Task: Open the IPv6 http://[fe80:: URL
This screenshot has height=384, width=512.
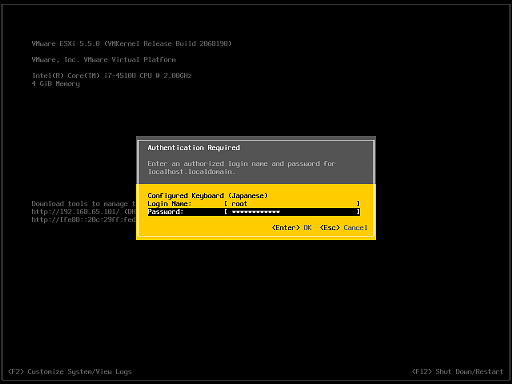Action: click(84, 220)
